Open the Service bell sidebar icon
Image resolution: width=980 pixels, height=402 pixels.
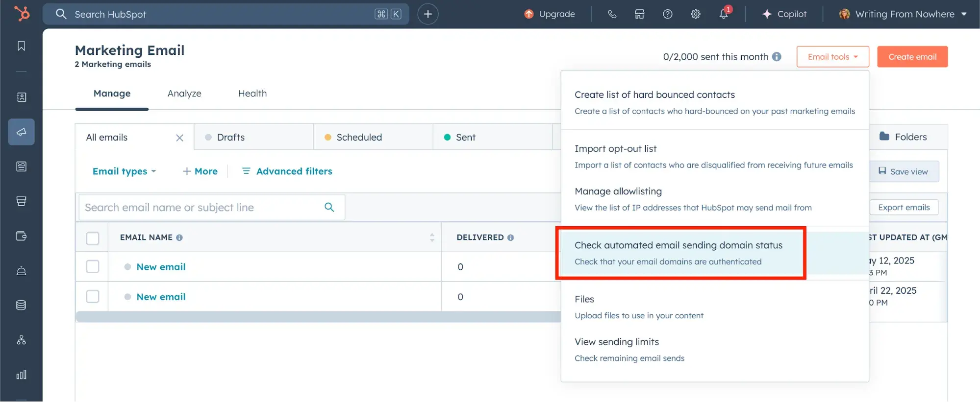tap(21, 271)
